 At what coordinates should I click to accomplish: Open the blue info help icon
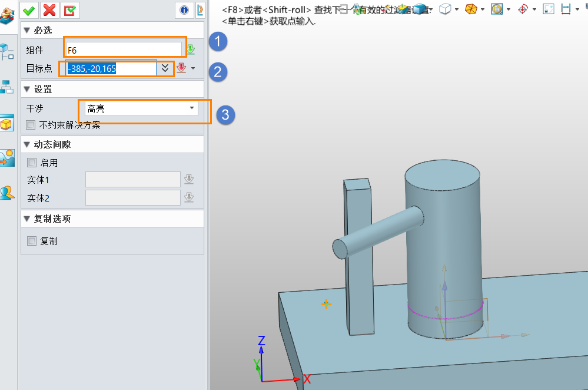[x=184, y=10]
